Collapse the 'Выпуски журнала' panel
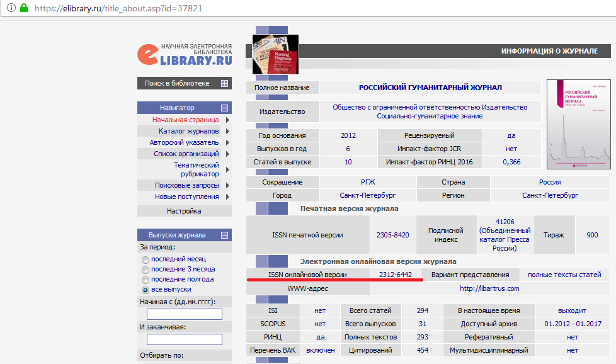This screenshot has width=616, height=364. point(224,235)
